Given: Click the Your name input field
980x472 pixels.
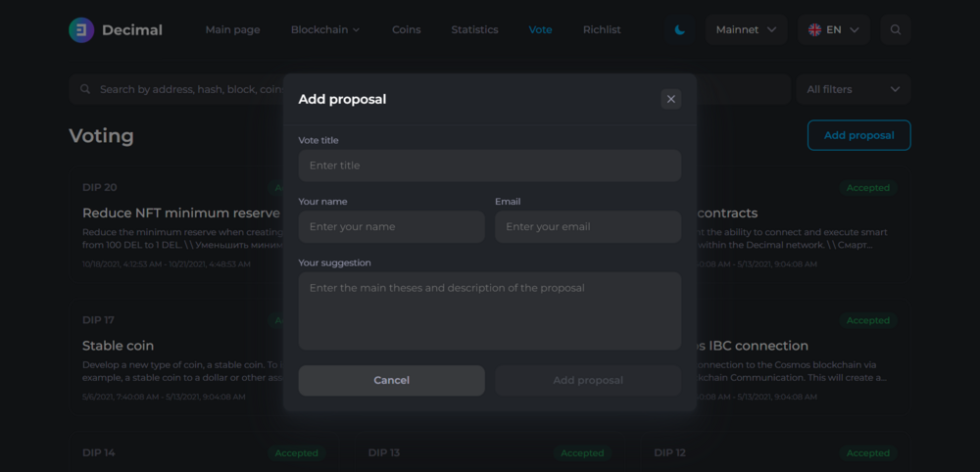Looking at the screenshot, I should (391, 226).
